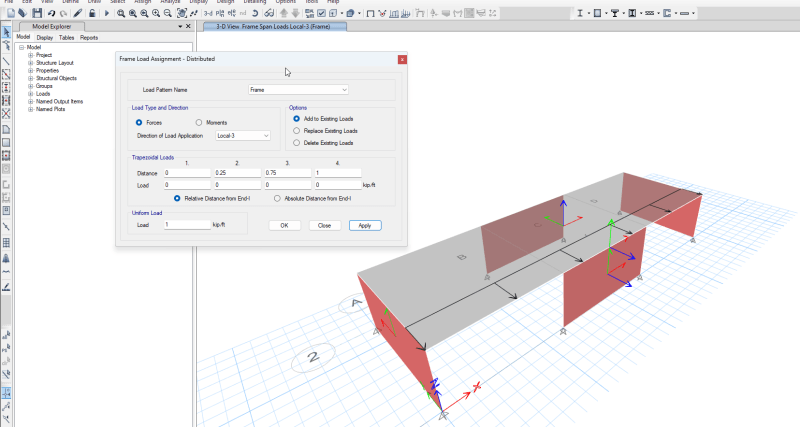Viewport: 800px width, 427px height.
Task: Click the Zoom Out minus magnifier
Action: tap(167, 13)
